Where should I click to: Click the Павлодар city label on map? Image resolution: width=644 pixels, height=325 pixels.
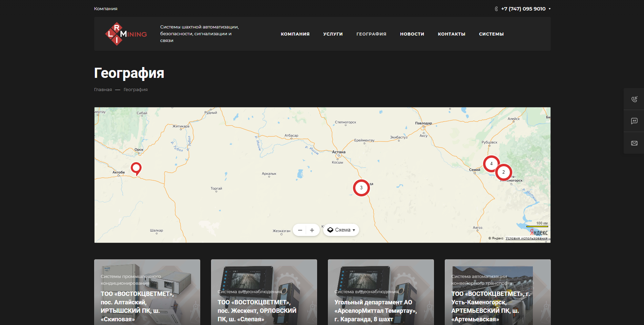pyautogui.click(x=423, y=123)
